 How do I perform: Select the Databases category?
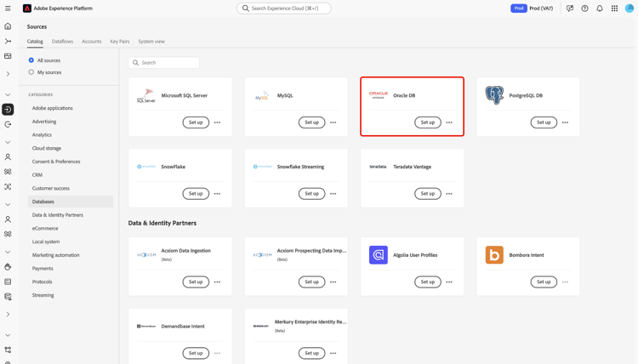71,202
